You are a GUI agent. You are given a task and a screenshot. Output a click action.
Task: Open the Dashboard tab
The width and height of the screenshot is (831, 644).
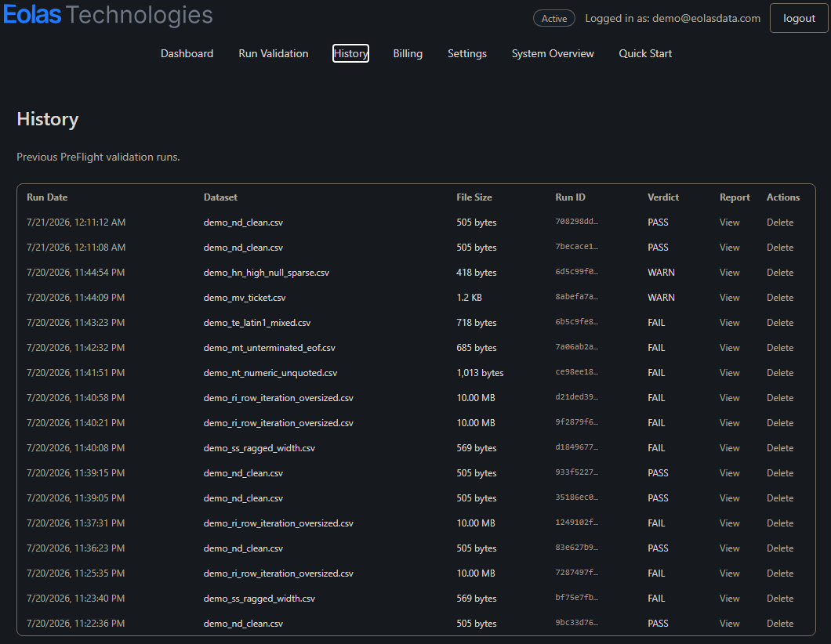[x=187, y=53]
